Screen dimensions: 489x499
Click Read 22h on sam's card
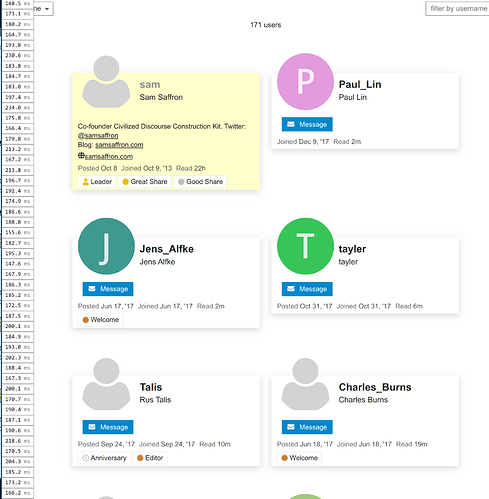pyautogui.click(x=191, y=168)
